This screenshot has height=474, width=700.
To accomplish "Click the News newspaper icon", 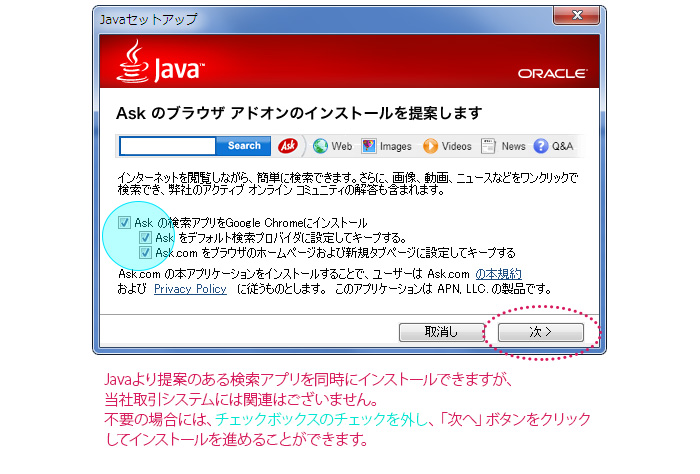I will (488, 146).
